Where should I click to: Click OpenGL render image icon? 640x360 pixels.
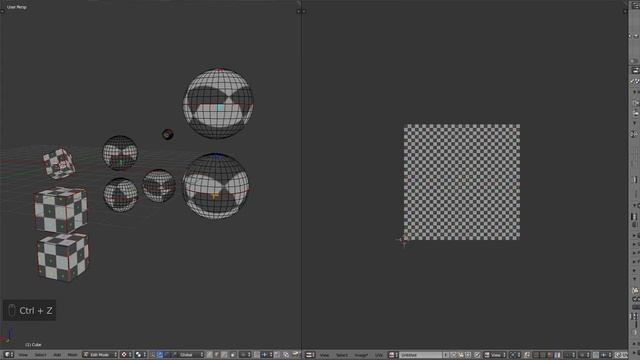coord(286,355)
